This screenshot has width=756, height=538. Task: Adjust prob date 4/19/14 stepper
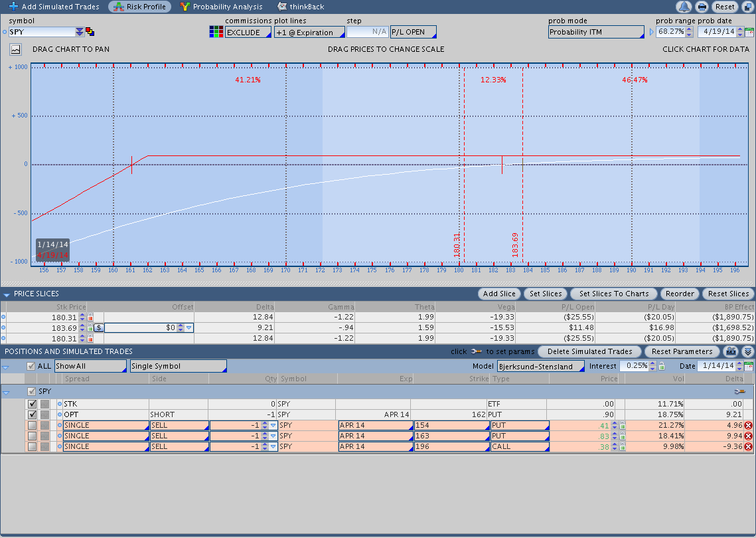pos(740,32)
